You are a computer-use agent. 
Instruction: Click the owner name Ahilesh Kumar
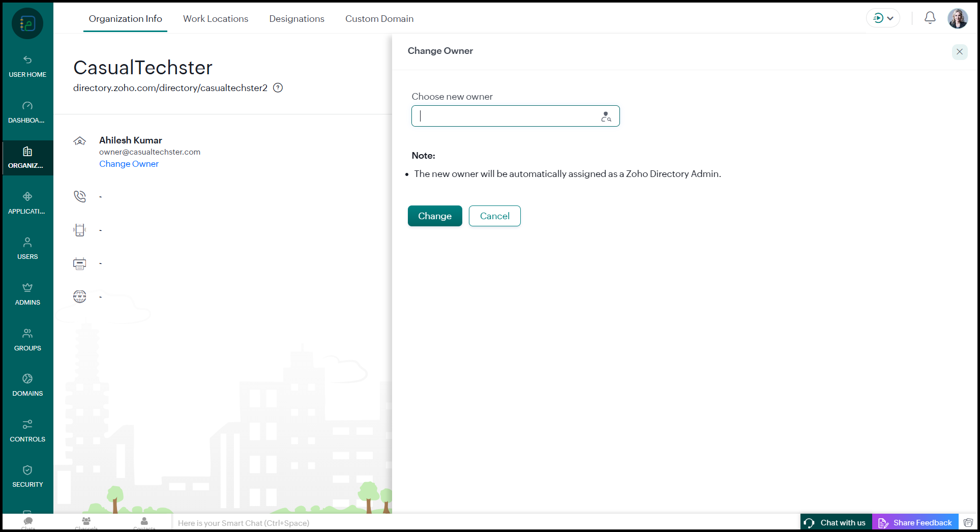131,140
